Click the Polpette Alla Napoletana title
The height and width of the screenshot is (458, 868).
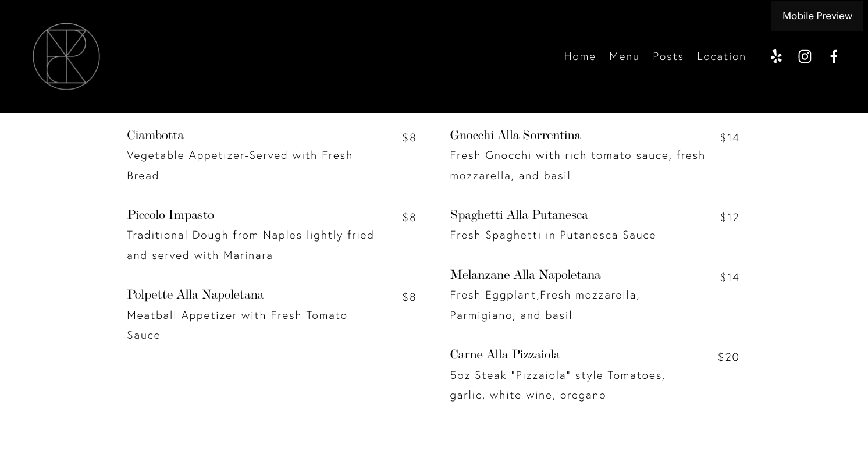coord(195,295)
